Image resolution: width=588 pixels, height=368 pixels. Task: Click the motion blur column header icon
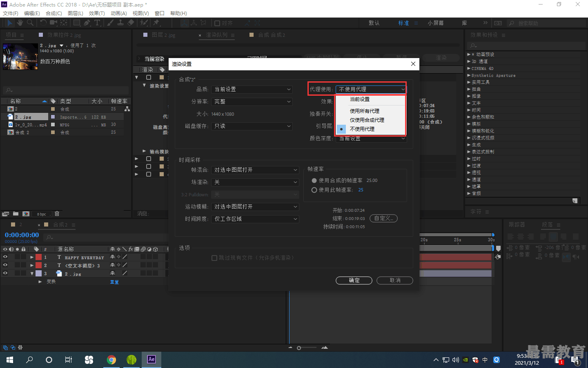[143, 249]
